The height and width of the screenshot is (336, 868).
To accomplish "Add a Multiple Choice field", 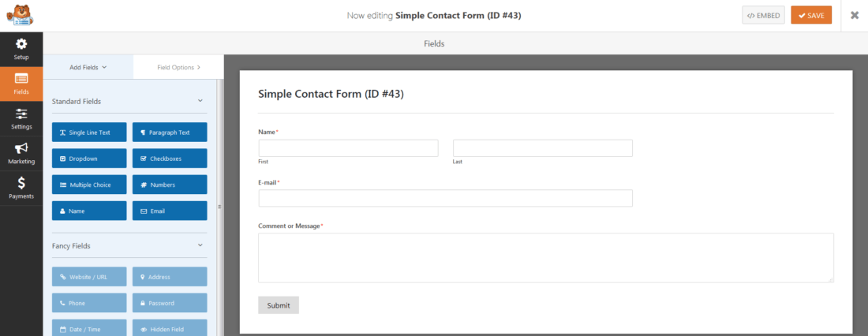I will (x=89, y=185).
